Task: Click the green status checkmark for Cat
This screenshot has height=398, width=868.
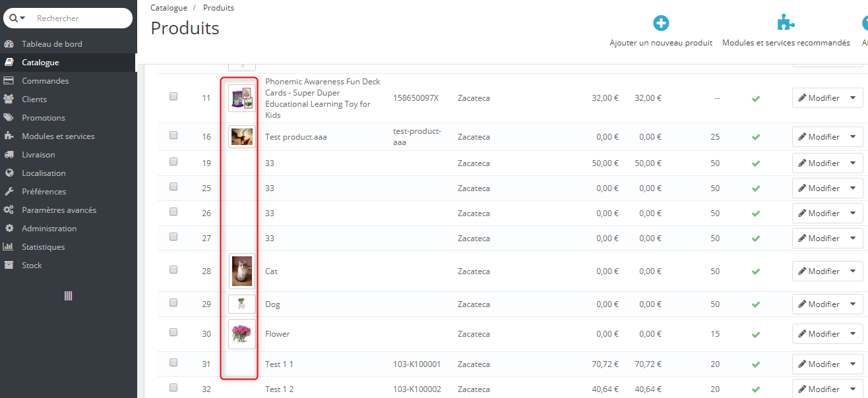Action: pos(756,271)
